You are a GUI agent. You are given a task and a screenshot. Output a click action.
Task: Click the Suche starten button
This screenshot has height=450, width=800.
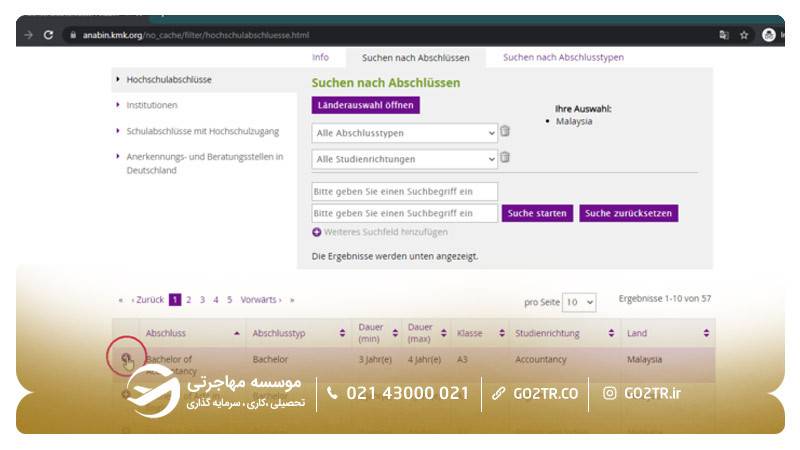[537, 213]
